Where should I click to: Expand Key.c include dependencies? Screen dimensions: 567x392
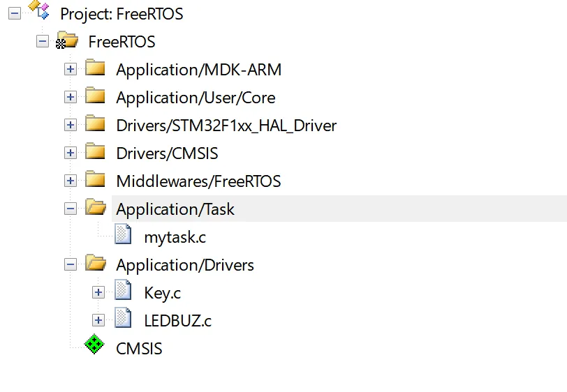[98, 292]
